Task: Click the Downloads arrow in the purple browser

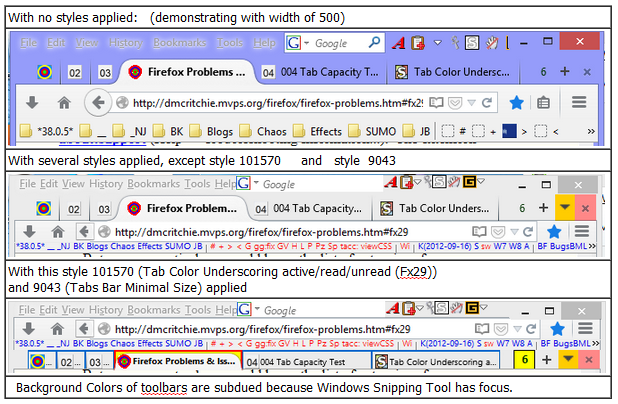Action: (32, 103)
